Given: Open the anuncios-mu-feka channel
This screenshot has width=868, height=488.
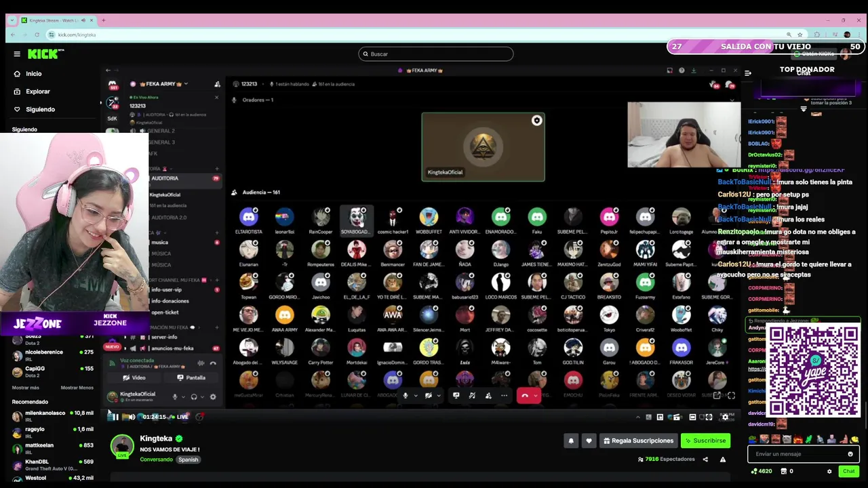Looking at the screenshot, I should click(172, 348).
